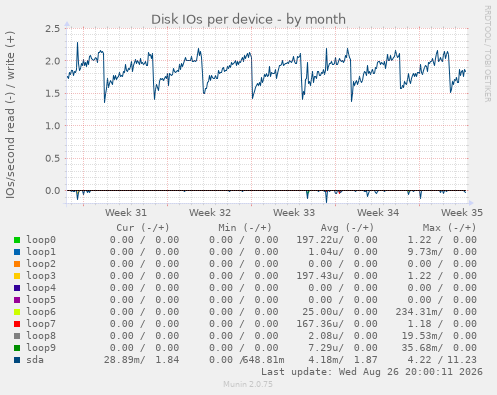Image resolution: width=497 pixels, height=395 pixels.
Task: Click sda max value 4.22 / 11.23
Action: [442, 360]
